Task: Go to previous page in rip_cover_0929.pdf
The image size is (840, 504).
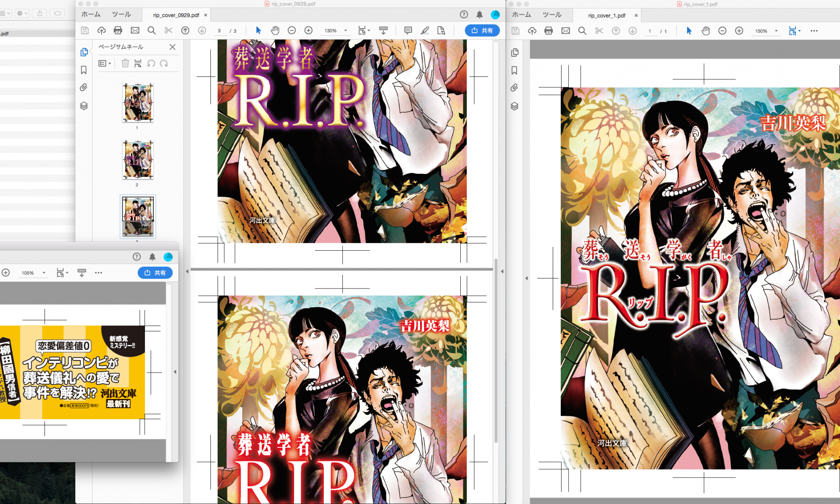Action: [x=185, y=31]
